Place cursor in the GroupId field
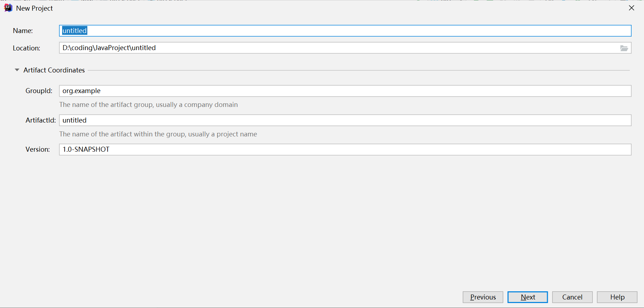 click(x=344, y=91)
